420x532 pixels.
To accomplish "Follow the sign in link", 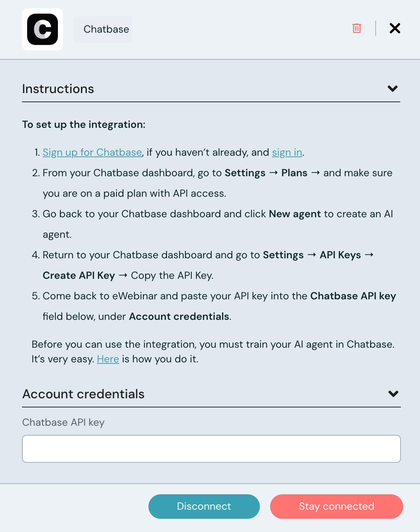I will pos(287,152).
